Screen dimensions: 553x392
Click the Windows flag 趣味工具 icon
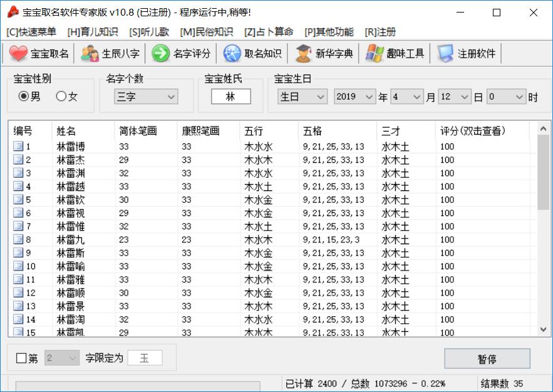tap(375, 54)
